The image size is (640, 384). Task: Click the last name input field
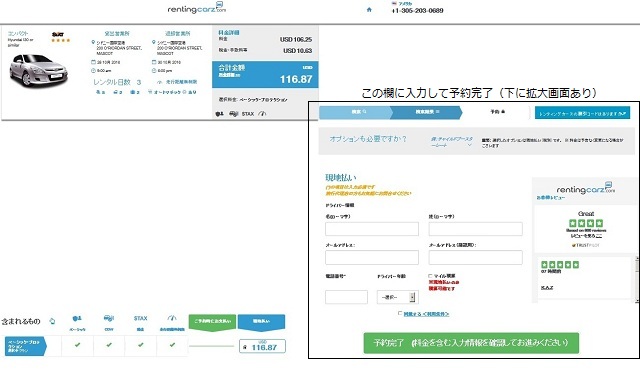click(476, 229)
